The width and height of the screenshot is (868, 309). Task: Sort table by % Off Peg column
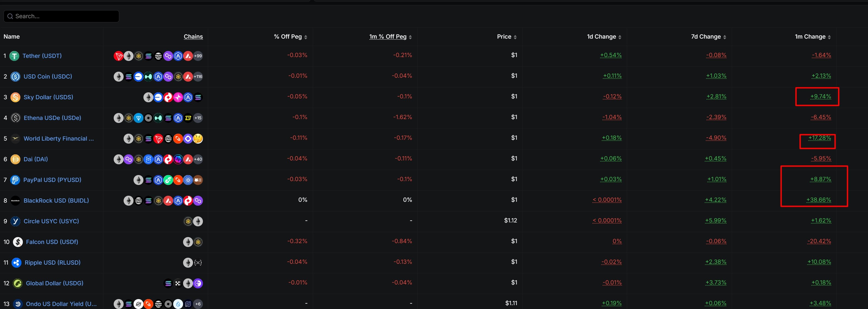(306, 37)
